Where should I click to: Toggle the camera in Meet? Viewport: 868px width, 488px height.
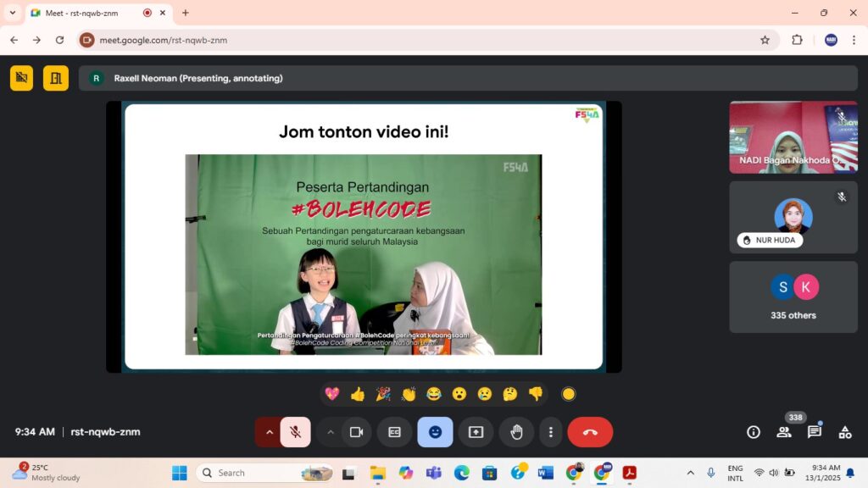pos(357,432)
